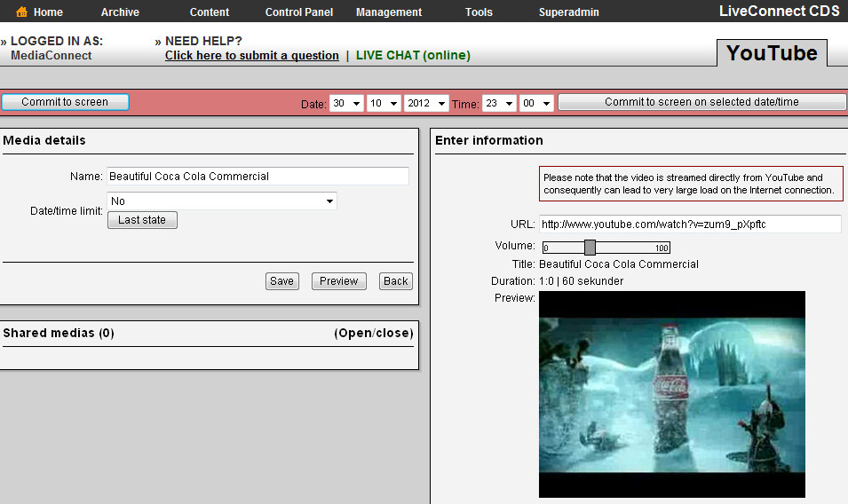This screenshot has height=504, width=848.
Task: Open the Archive menu
Action: tap(120, 12)
